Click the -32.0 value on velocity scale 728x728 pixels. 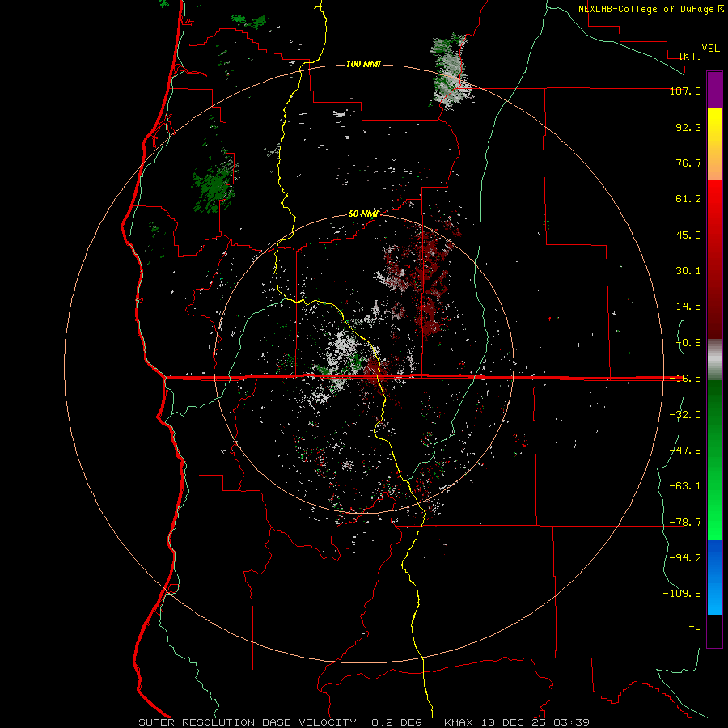pyautogui.click(x=685, y=415)
